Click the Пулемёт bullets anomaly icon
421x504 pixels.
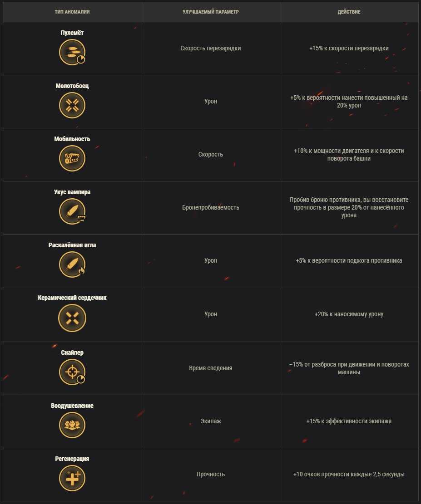tap(72, 52)
